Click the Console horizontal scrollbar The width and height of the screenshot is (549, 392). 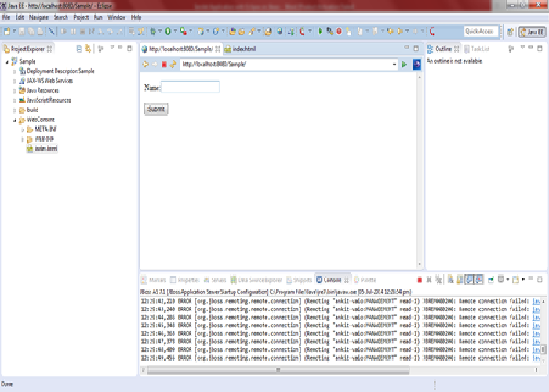tap(278, 370)
